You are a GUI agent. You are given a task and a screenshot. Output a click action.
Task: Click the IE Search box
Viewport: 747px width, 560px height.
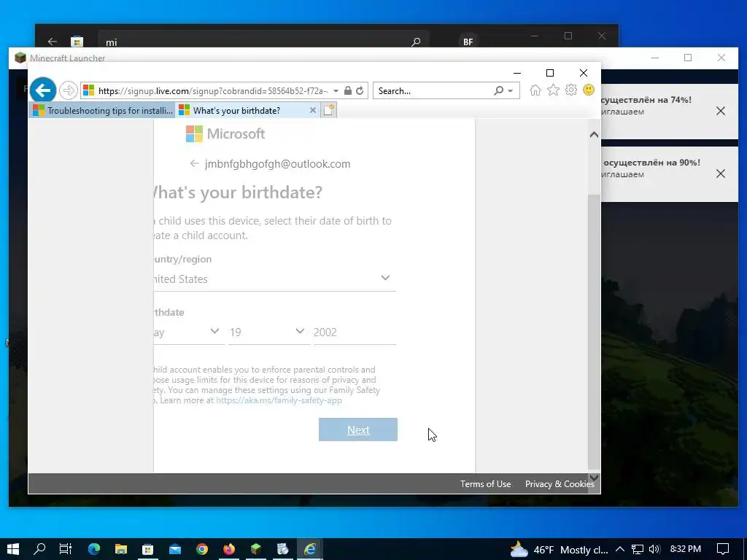pyautogui.click(x=433, y=90)
